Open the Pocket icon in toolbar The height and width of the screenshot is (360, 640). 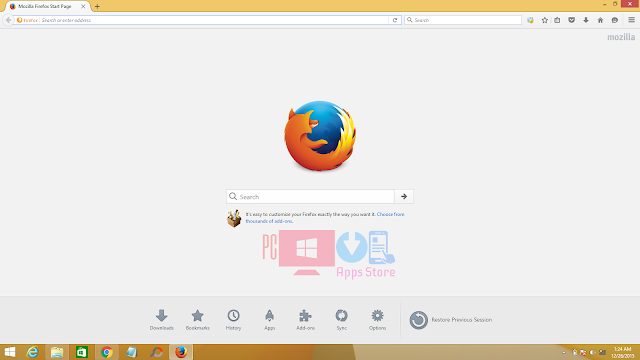571,20
